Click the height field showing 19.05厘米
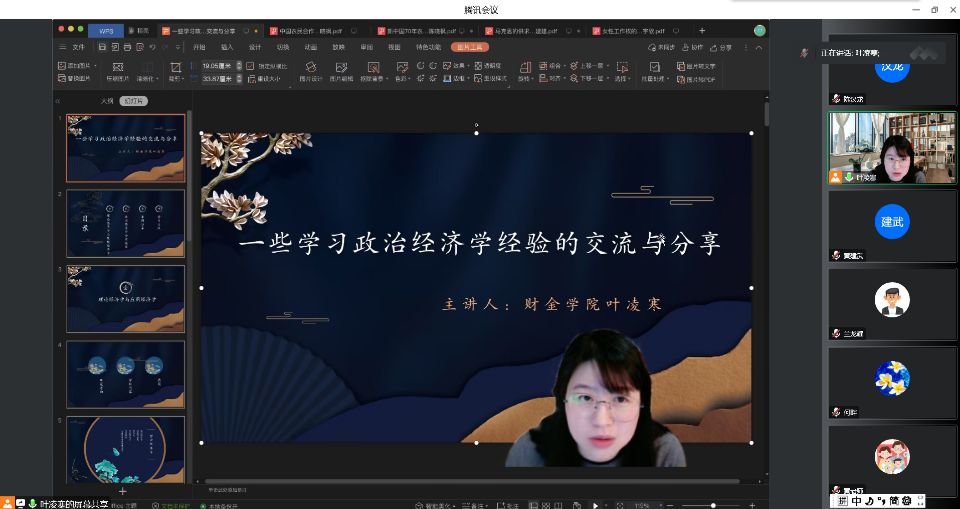960x509 pixels. (x=218, y=66)
